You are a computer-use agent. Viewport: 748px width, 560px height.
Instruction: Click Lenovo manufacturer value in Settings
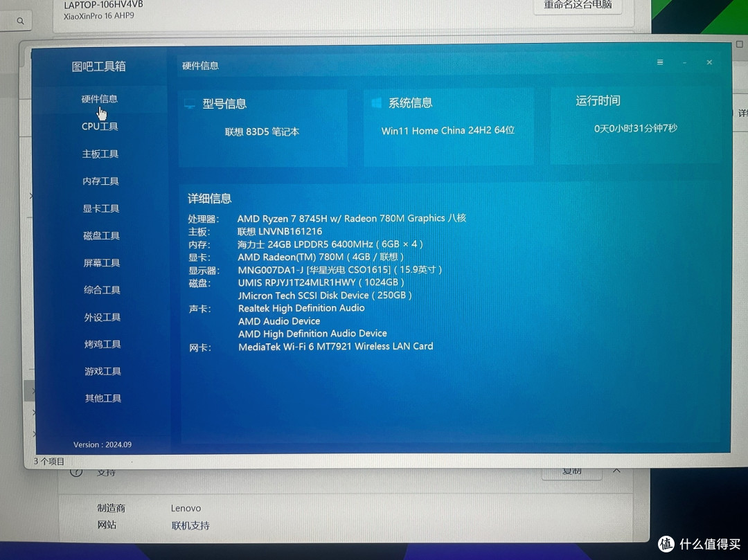pyautogui.click(x=186, y=509)
